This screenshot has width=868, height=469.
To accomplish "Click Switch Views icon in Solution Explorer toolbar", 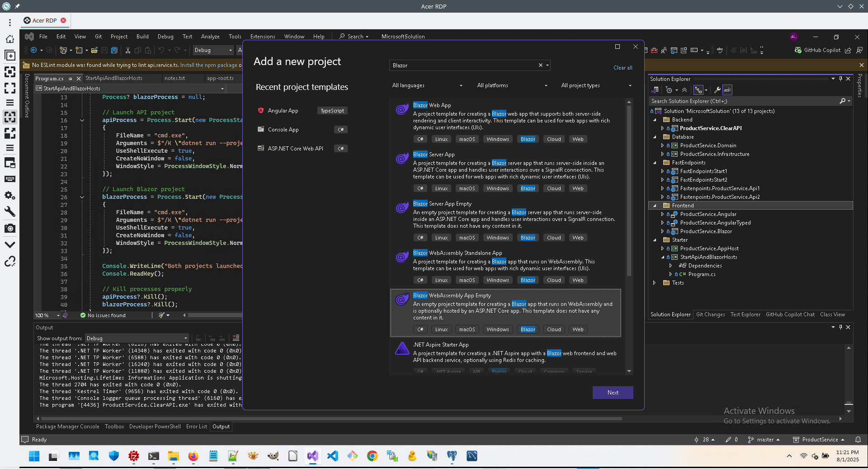I will [x=655, y=90].
